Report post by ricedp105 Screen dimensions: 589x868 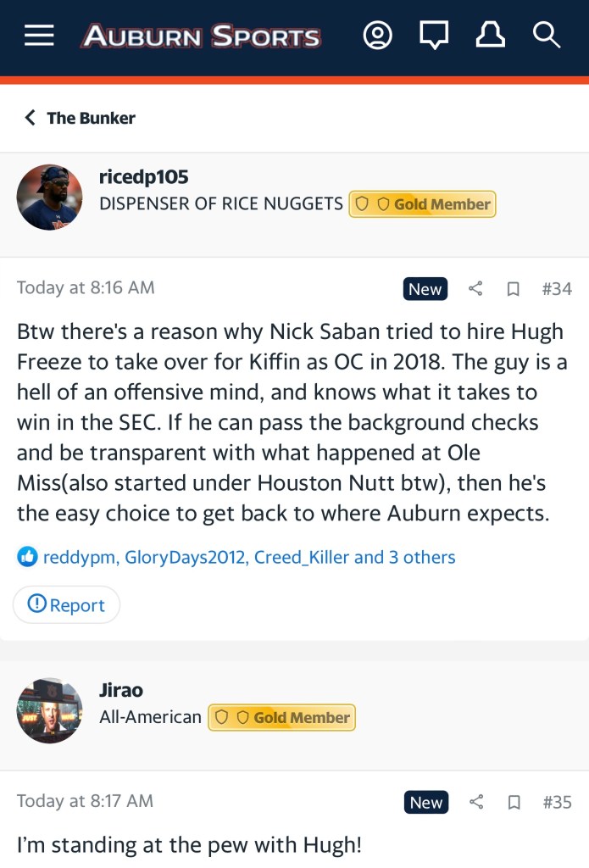click(x=66, y=604)
